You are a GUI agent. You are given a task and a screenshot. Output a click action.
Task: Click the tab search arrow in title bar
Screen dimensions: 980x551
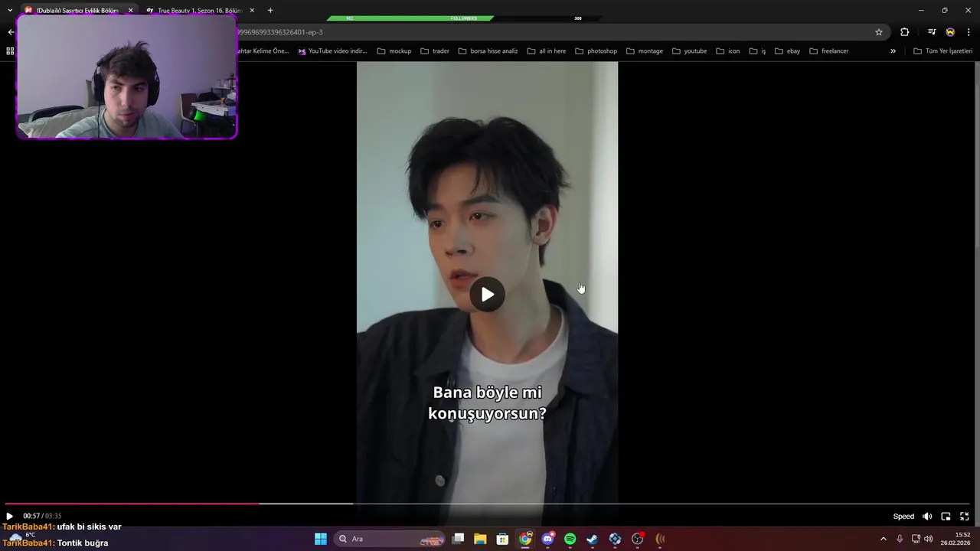pos(10,11)
